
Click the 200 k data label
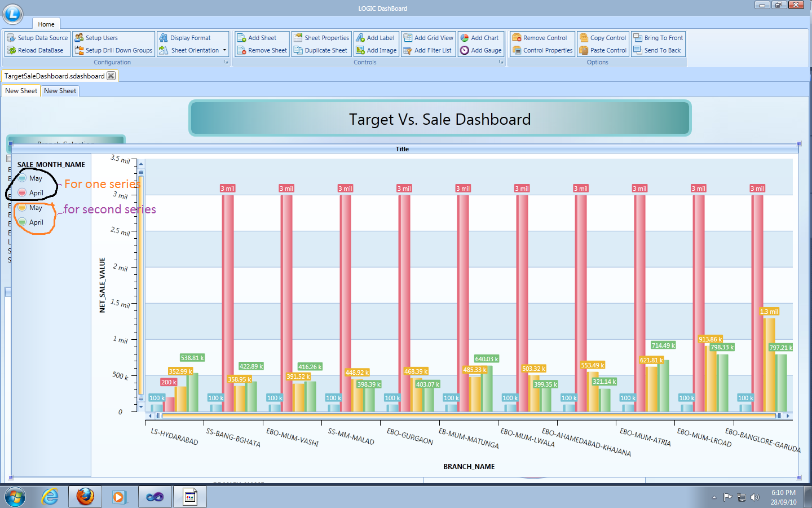169,382
